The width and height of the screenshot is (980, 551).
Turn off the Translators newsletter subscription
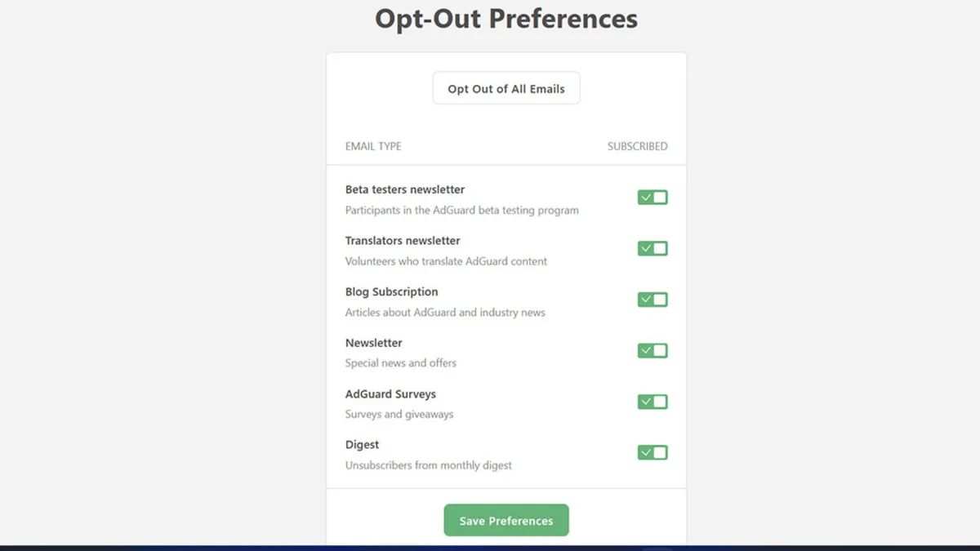coord(652,248)
